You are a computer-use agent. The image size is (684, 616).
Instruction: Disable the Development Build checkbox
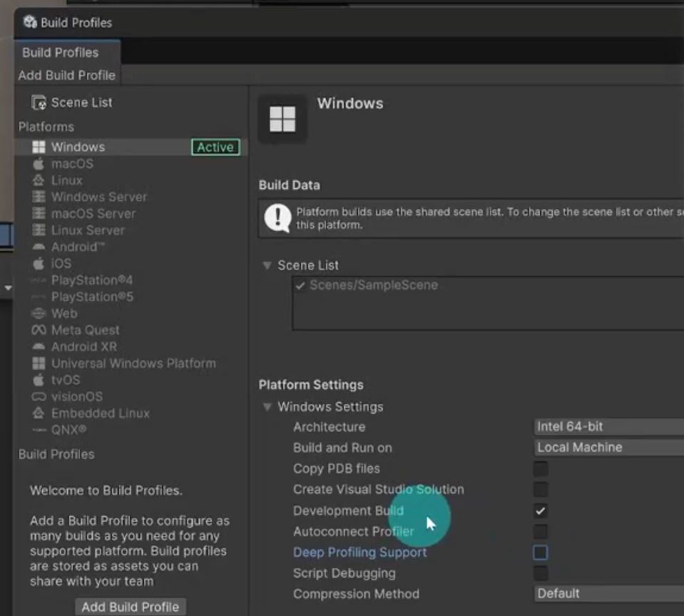click(541, 510)
